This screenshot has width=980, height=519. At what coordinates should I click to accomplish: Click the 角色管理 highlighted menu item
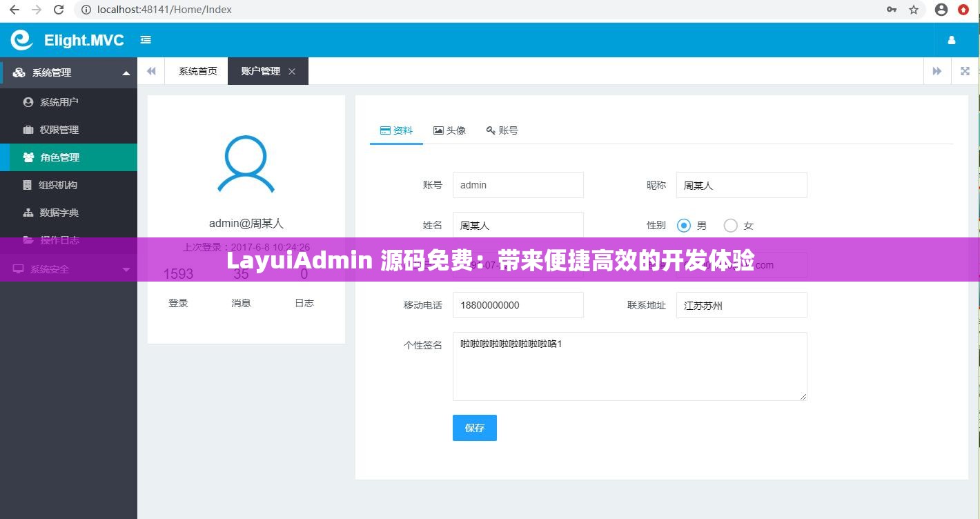click(x=60, y=157)
